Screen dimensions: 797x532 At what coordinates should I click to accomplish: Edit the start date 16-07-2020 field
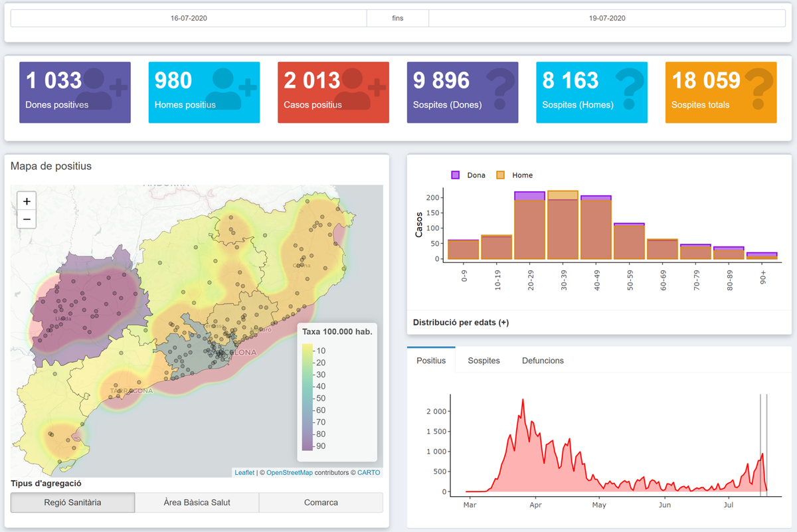pos(189,18)
